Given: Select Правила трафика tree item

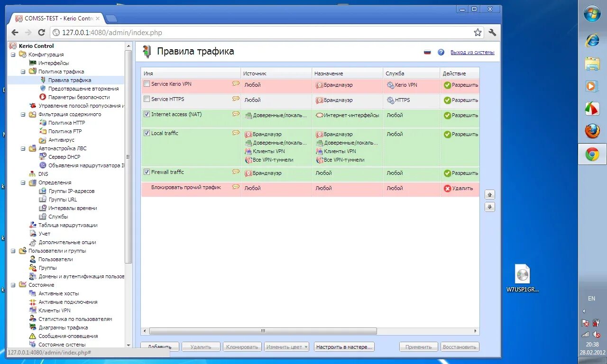Looking at the screenshot, I should 70,80.
